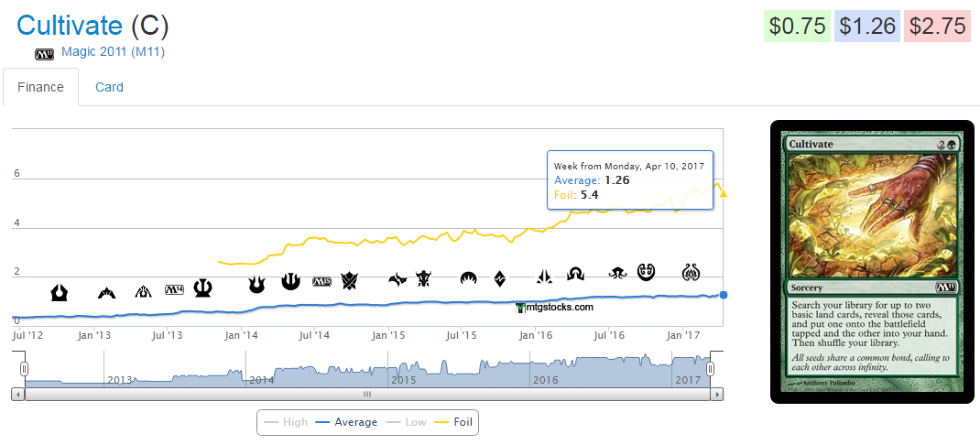This screenshot has width=980, height=445.
Task: Click the Theros set symbol marker
Action: click(203, 288)
